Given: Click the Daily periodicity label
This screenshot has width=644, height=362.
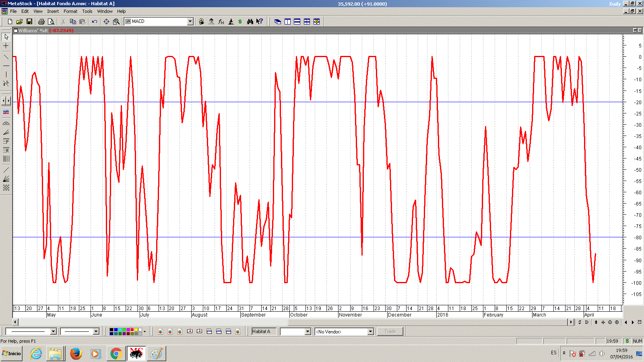Looking at the screenshot, I should pyautogui.click(x=615, y=4).
